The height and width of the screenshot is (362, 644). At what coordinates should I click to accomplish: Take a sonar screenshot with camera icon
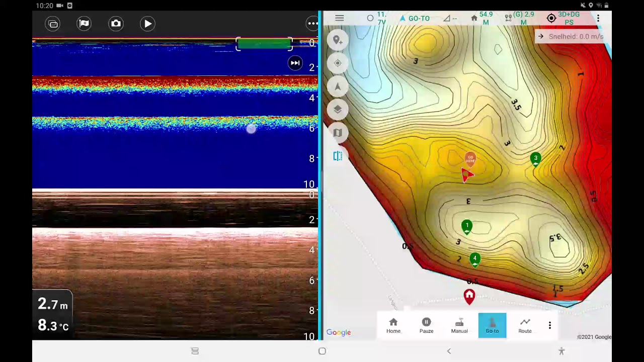[116, 24]
